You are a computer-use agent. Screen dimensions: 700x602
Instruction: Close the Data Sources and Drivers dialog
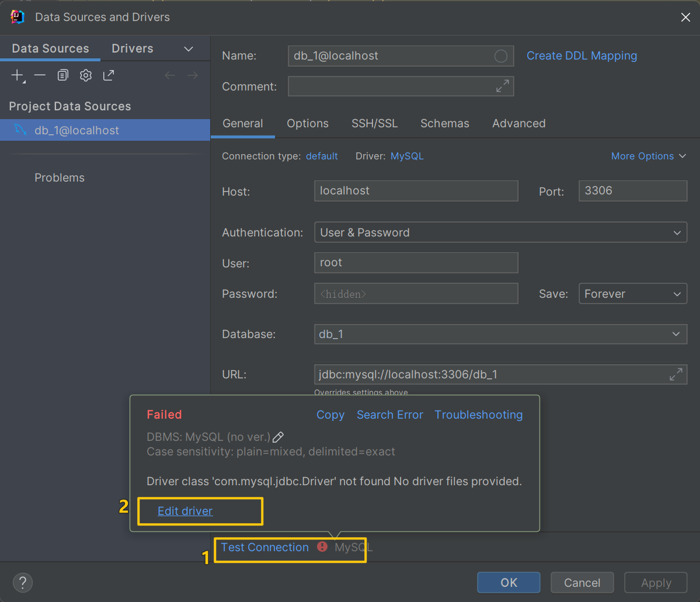tap(685, 18)
